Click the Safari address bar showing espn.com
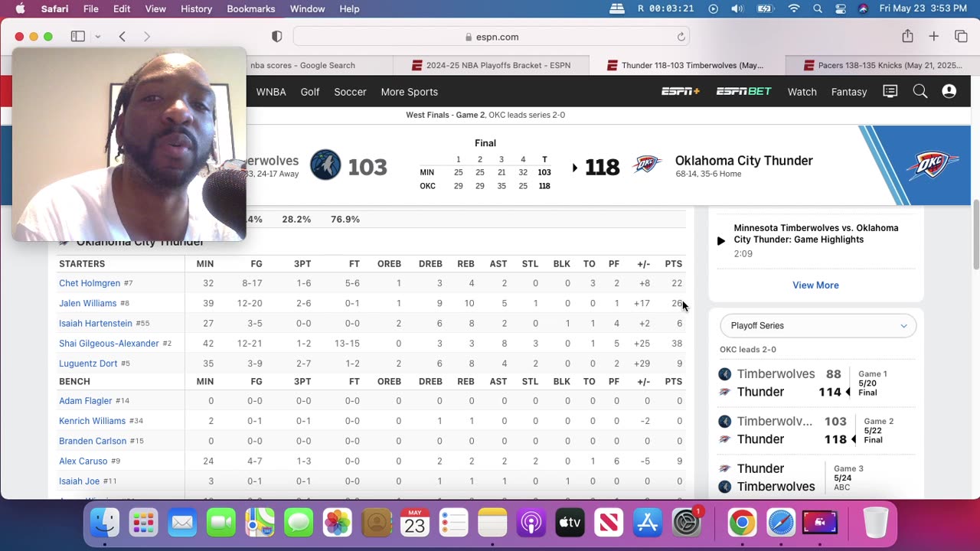Image resolution: width=980 pixels, height=551 pixels. (x=492, y=37)
